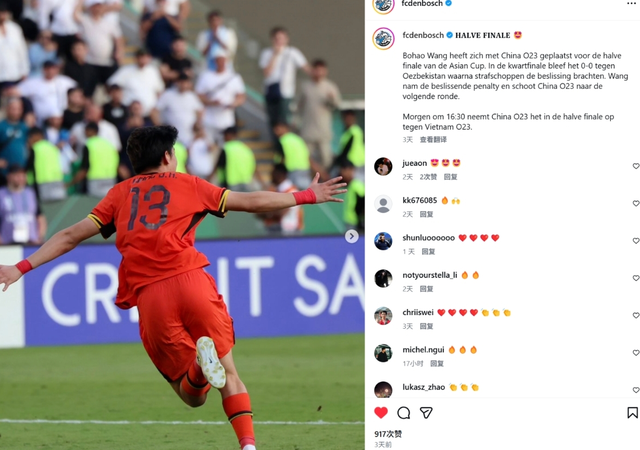View the 917 likes list
640x450 pixels.
[388, 434]
